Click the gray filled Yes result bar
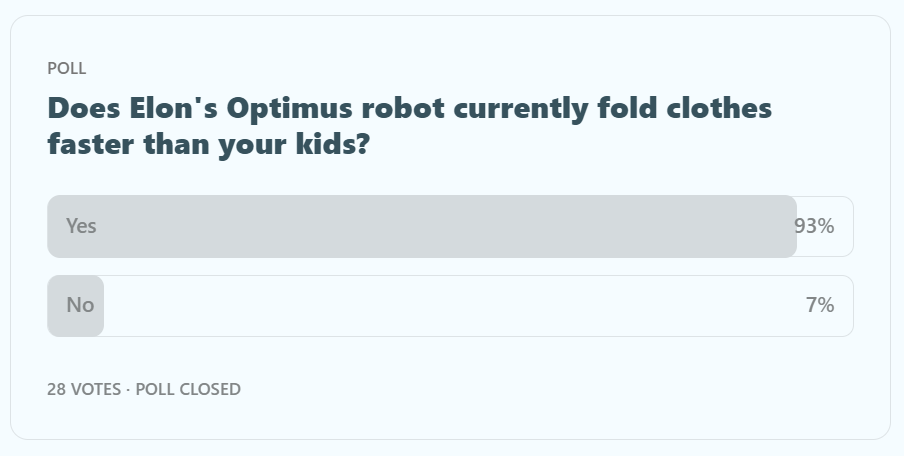 click(x=420, y=226)
